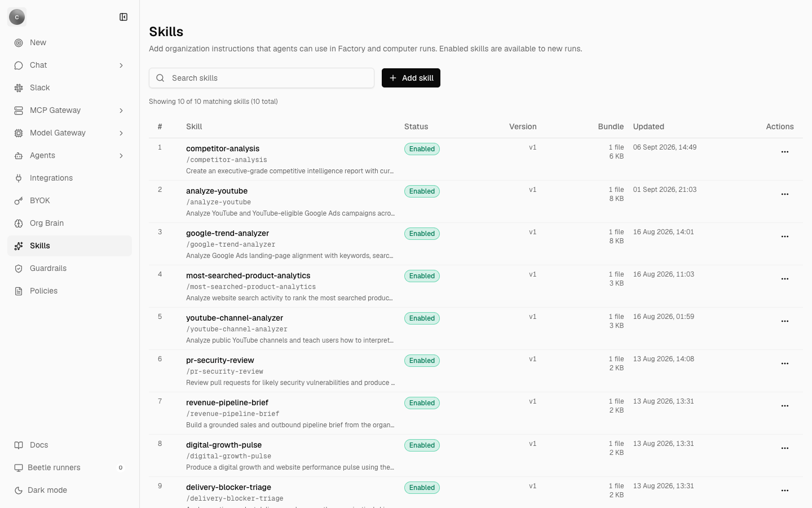Open the google-trend-analyzer skill
812x508 pixels.
(227, 233)
